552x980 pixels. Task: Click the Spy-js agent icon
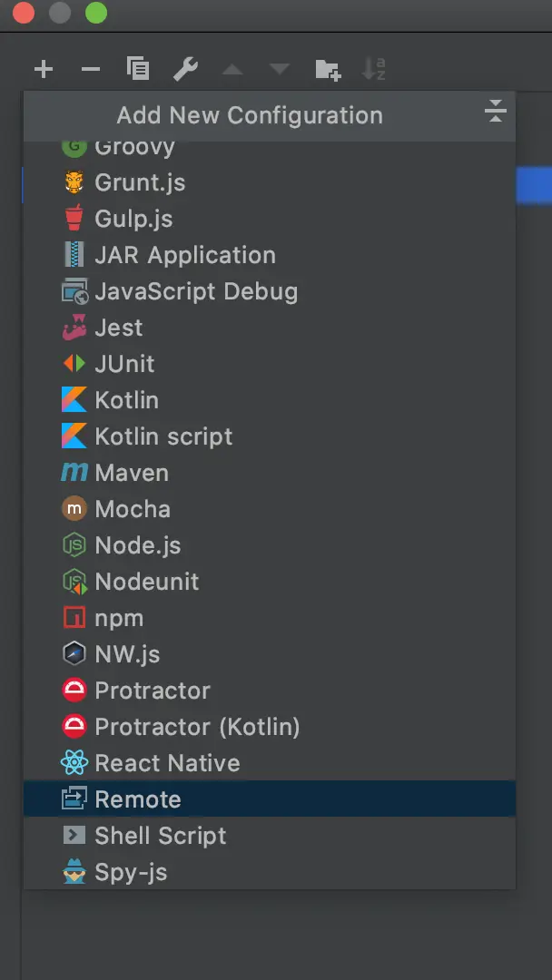74,872
